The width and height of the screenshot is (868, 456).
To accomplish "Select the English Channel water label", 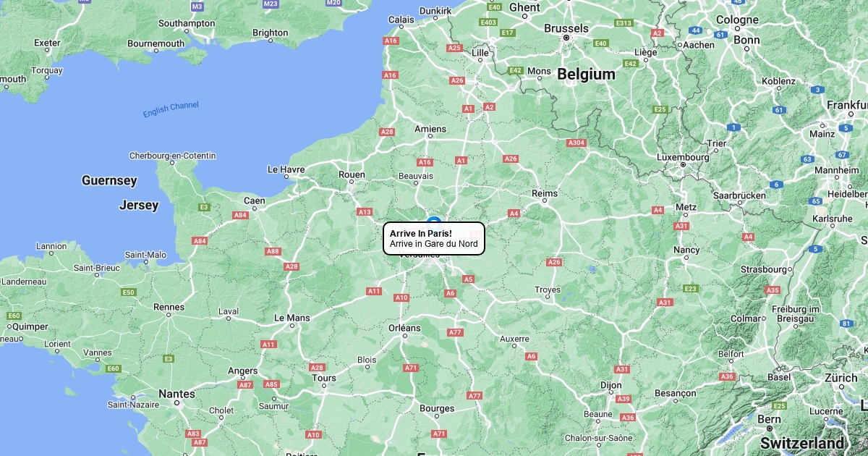I will tap(171, 109).
